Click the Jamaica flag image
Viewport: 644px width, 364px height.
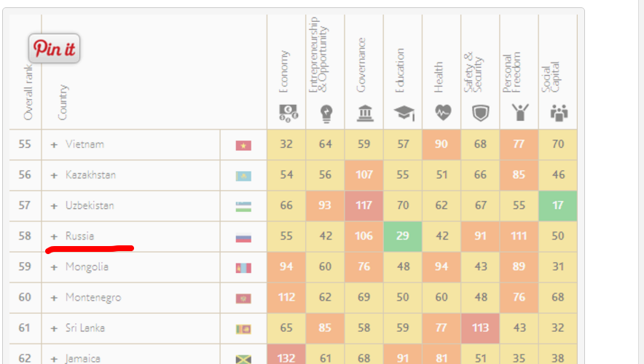243,359
